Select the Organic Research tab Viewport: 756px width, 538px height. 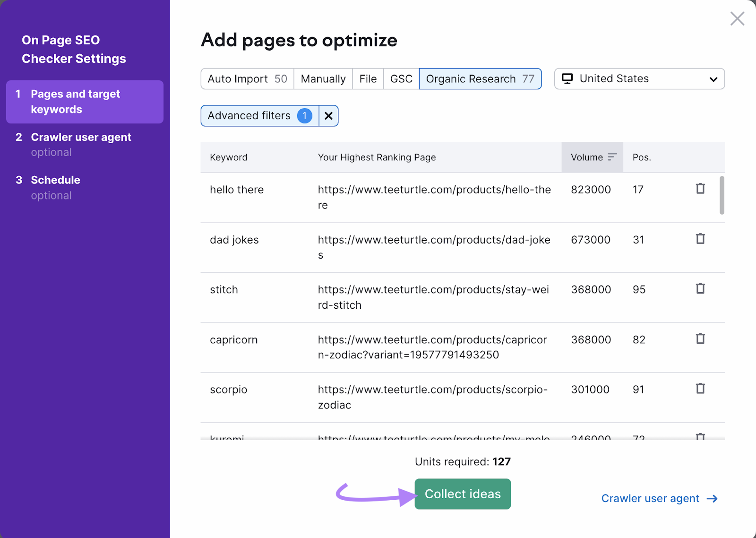480,79
